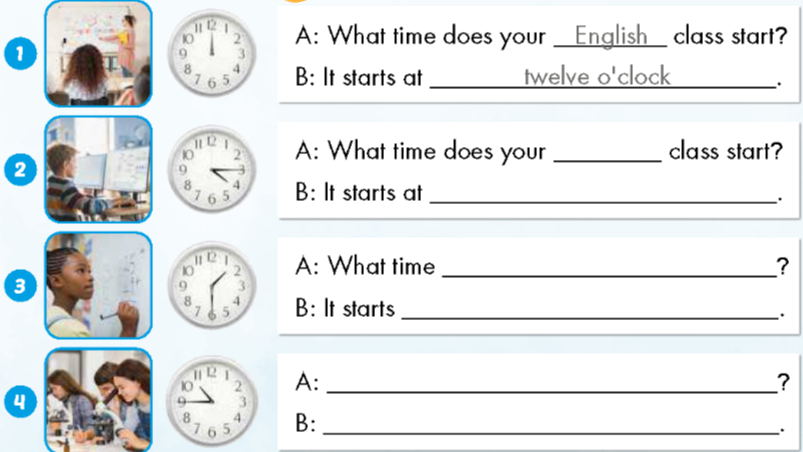Select the girl writing on whiteboard photo

(98, 285)
